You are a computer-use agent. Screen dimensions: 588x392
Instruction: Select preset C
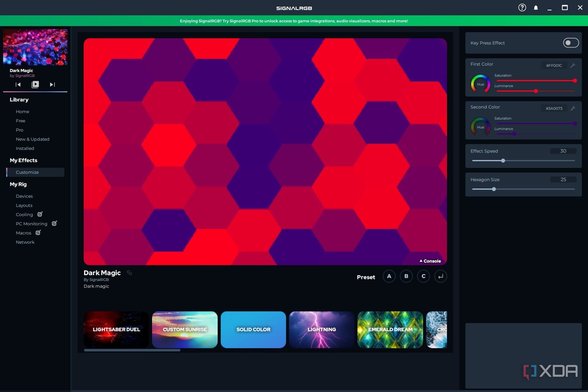423,276
